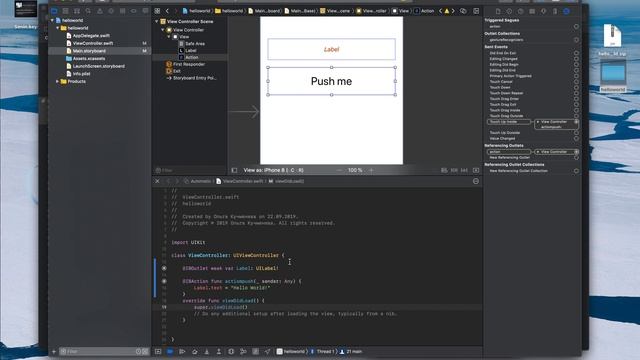Open the Find navigator magnifier icon

(x=88, y=11)
